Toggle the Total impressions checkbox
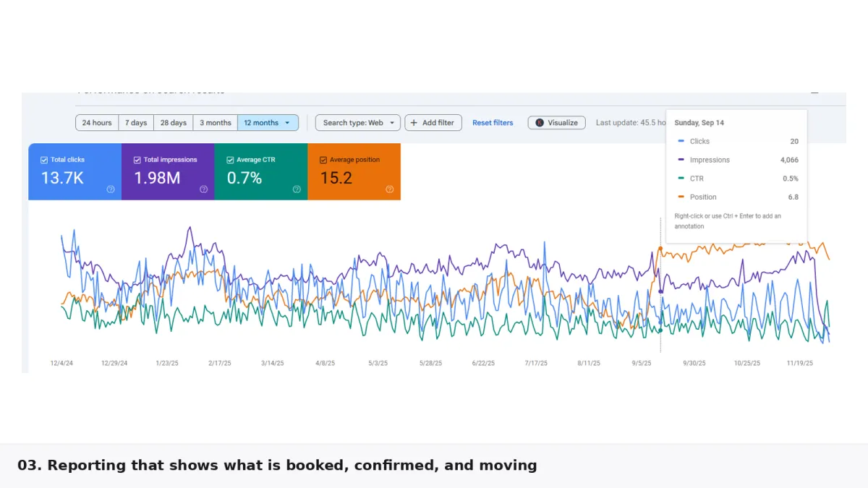 pos(137,160)
